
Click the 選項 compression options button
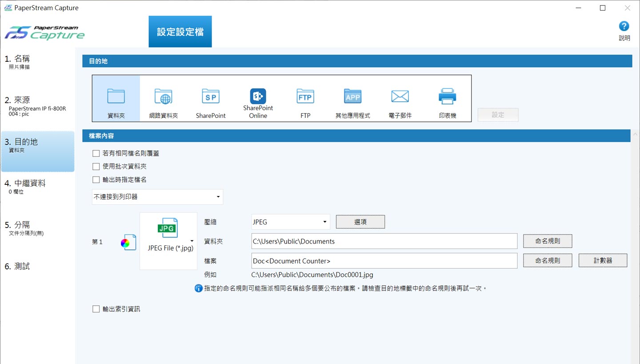(x=360, y=222)
